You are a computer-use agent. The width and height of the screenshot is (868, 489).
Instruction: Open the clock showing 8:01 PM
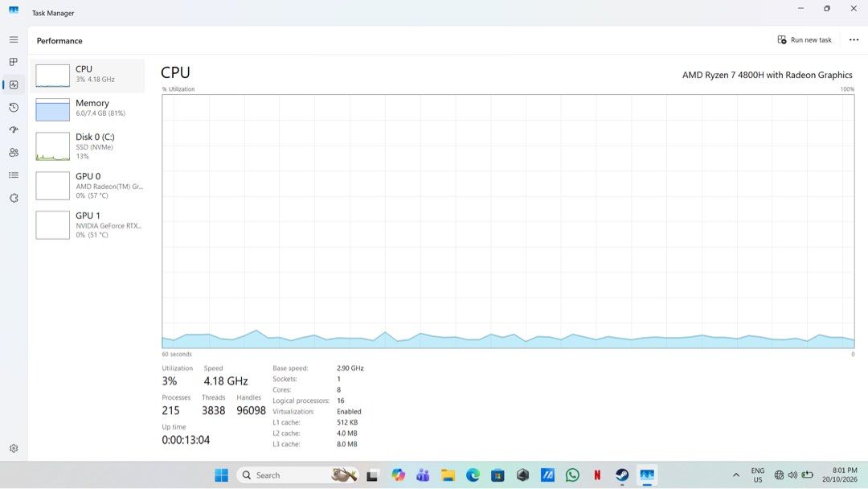click(x=839, y=475)
